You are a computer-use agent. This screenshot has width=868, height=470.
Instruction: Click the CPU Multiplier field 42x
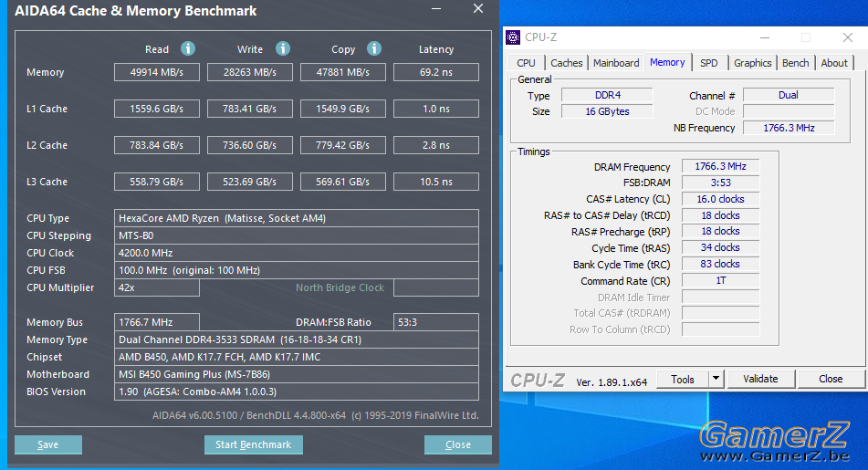coord(157,287)
